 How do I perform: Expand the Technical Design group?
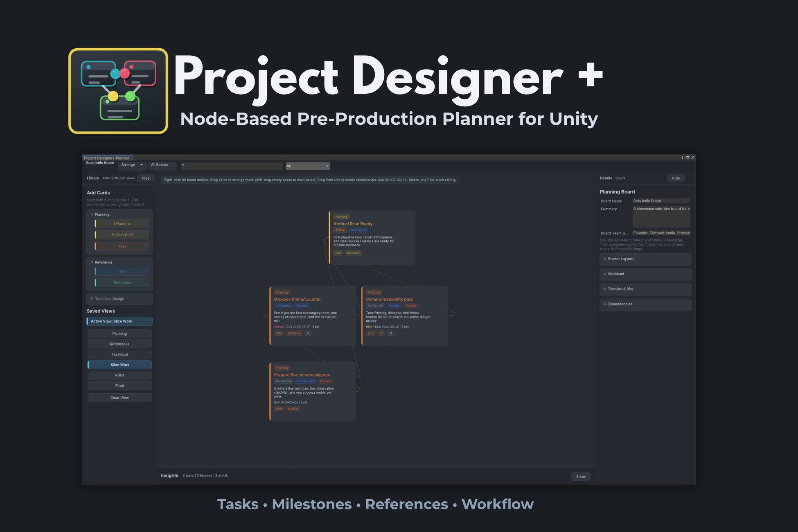92,299
